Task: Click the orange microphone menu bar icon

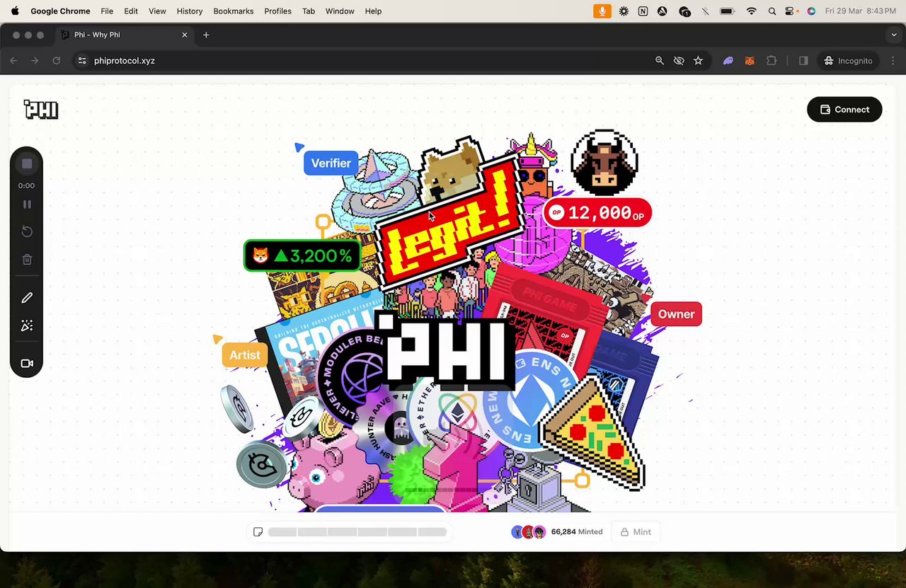Action: [x=602, y=11]
